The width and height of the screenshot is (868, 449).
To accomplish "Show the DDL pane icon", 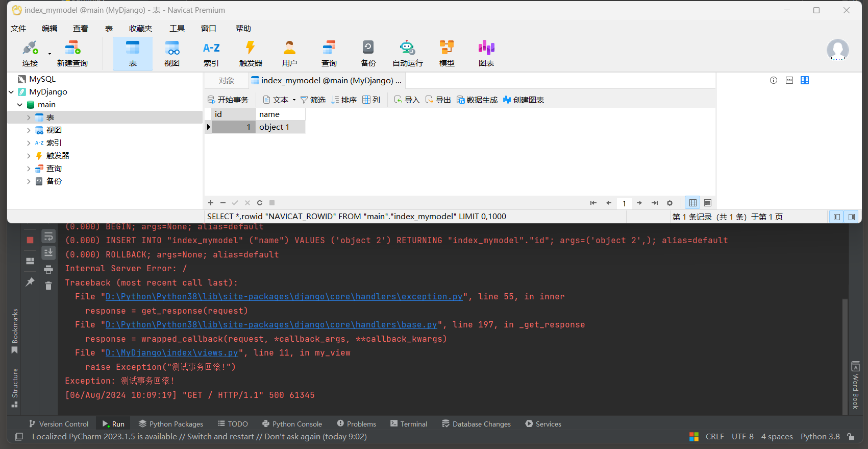I will (x=789, y=80).
